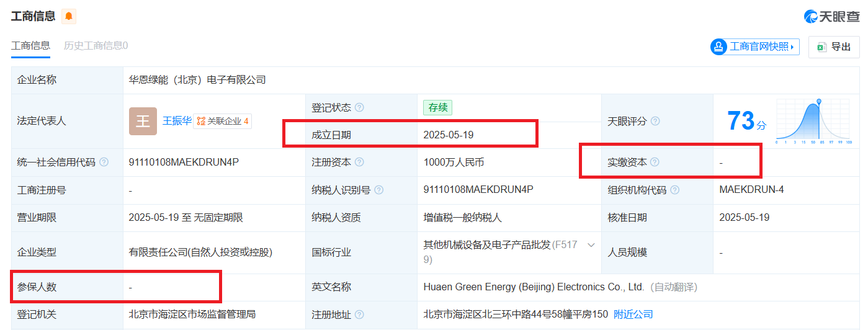The width and height of the screenshot is (868, 330).
Task: Switch to 历史工商信息0 tab
Action: 96,45
